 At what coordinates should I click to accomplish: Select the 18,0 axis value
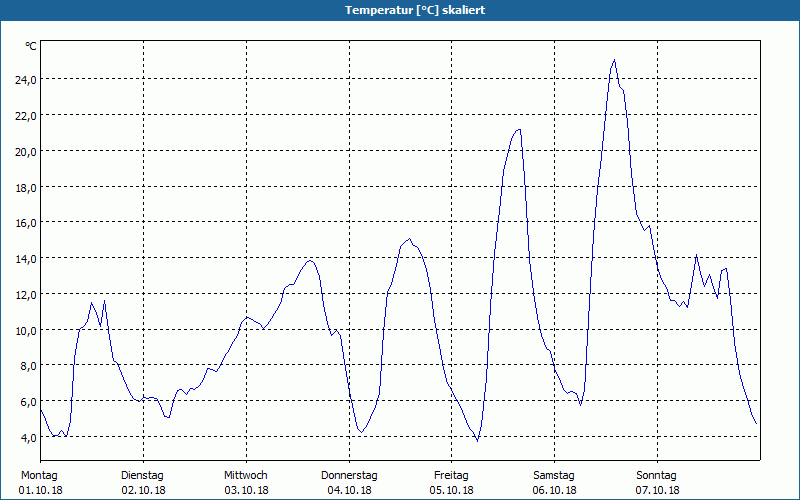pos(26,187)
